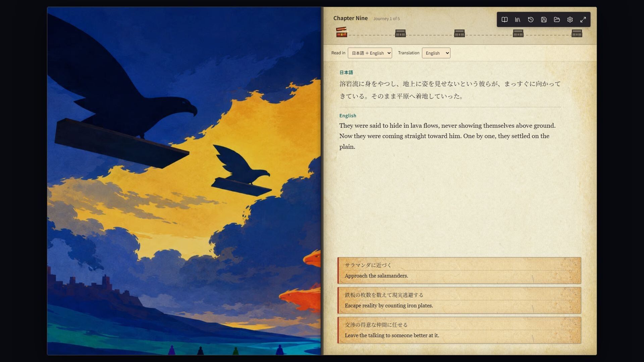Choose 'Approach the salamanders.' option

[x=459, y=270]
